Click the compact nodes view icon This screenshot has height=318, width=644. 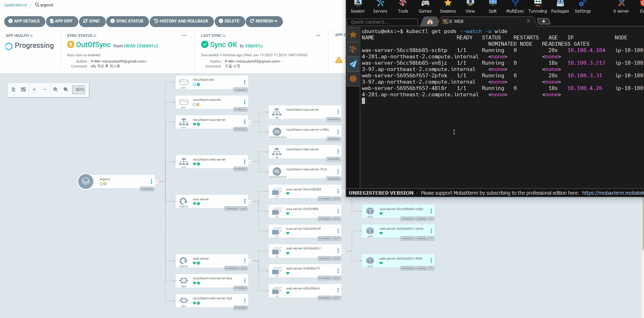[14, 90]
